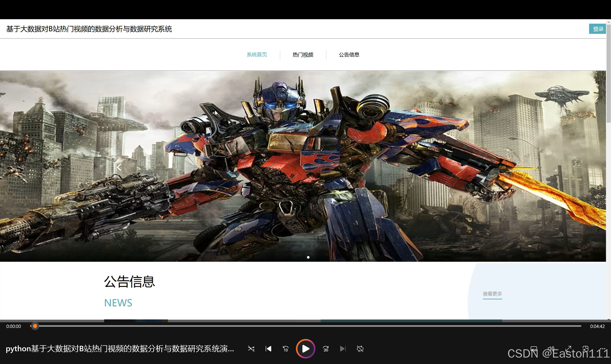Click the python video title in player

click(120, 349)
